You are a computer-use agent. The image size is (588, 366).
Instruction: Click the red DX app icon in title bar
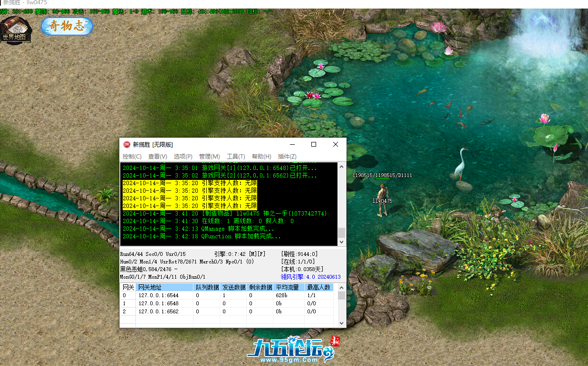tap(127, 144)
